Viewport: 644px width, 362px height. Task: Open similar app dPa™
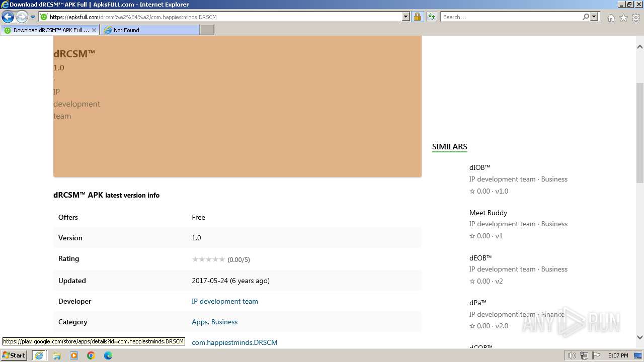(x=478, y=303)
